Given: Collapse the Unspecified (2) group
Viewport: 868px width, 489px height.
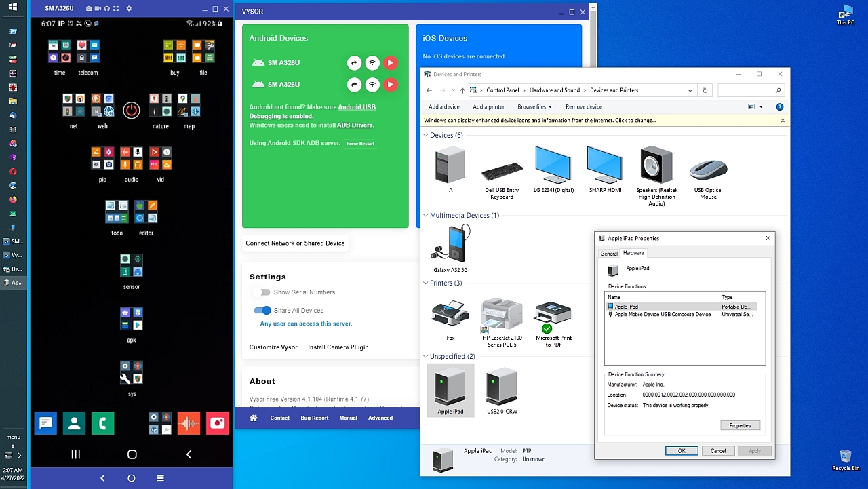Looking at the screenshot, I should coord(426,357).
